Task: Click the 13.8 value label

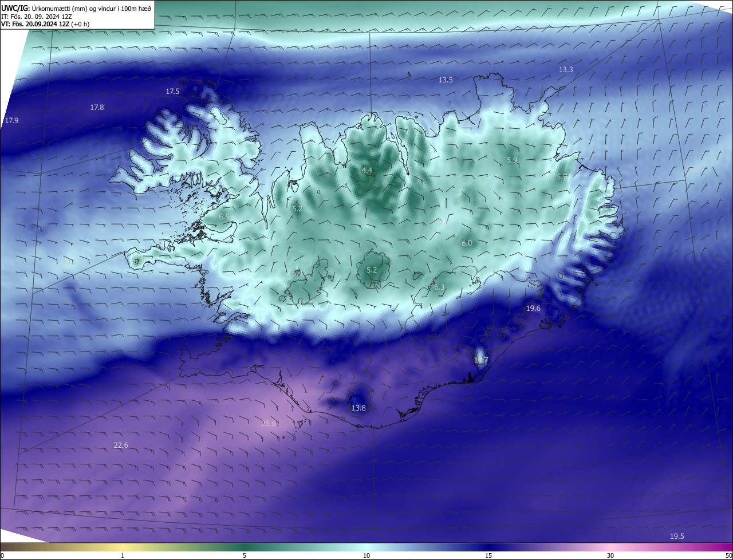Action: (358, 408)
